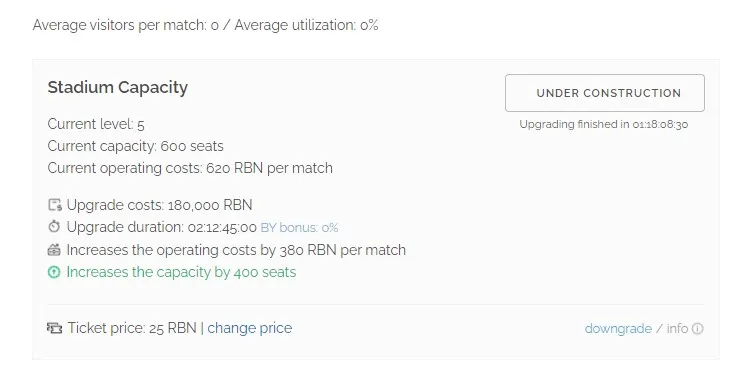Open the change price link
Image resolution: width=753 pixels, height=374 pixels.
click(x=249, y=328)
